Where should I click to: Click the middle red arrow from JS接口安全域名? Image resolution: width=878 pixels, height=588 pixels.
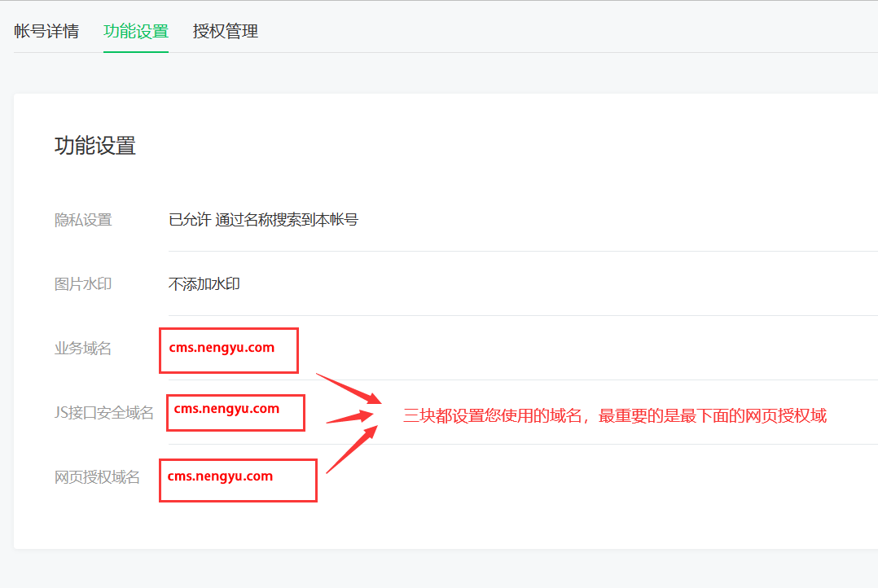pyautogui.click(x=352, y=417)
